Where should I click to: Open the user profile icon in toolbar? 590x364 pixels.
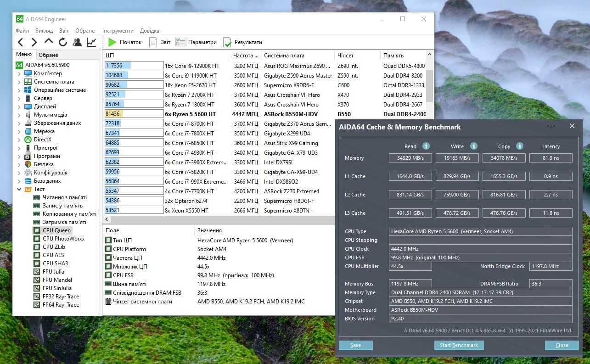pyautogui.click(x=77, y=42)
